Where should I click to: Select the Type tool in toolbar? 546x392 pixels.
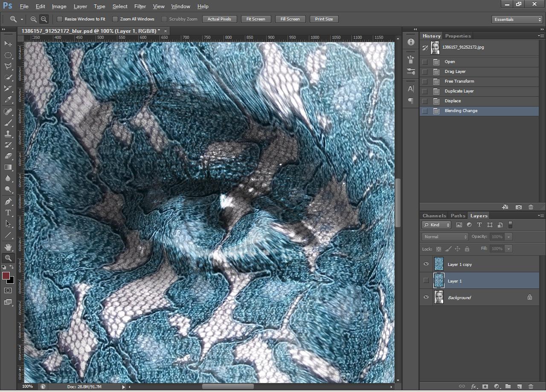(x=8, y=213)
